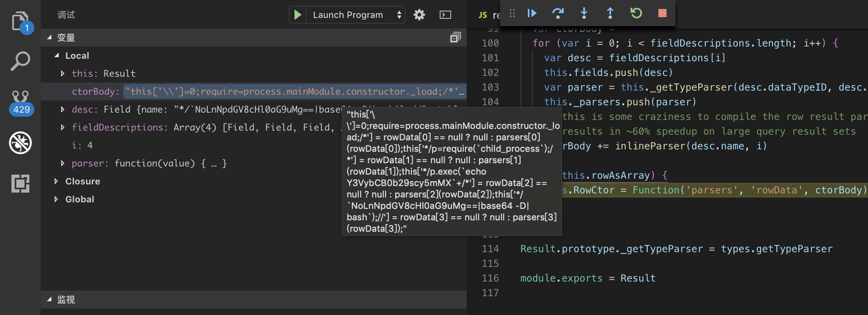Open the Launch Program configuration dropdown

(355, 15)
